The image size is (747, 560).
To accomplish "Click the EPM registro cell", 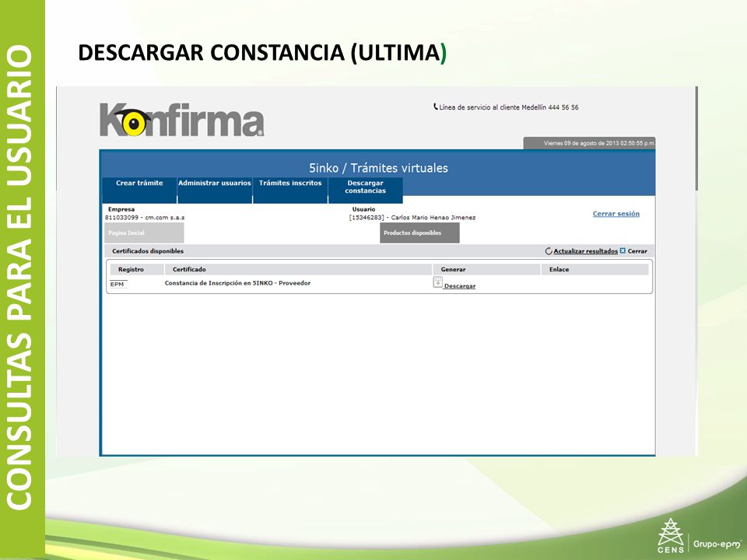I will (117, 285).
